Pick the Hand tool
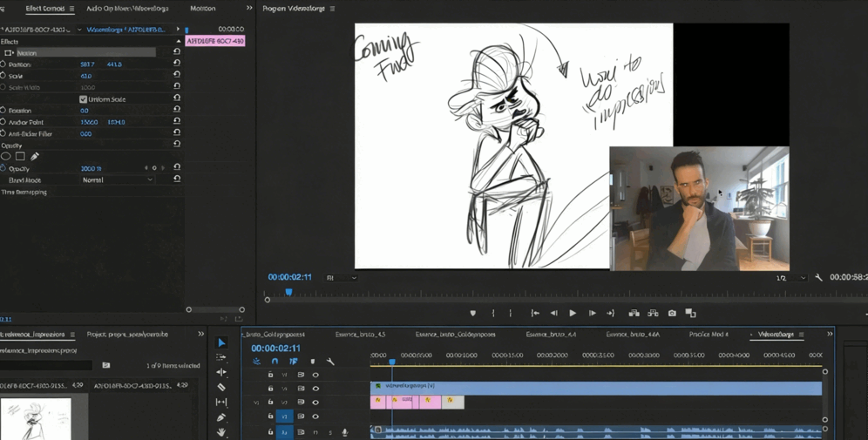The height and width of the screenshot is (440, 868). coord(221,432)
